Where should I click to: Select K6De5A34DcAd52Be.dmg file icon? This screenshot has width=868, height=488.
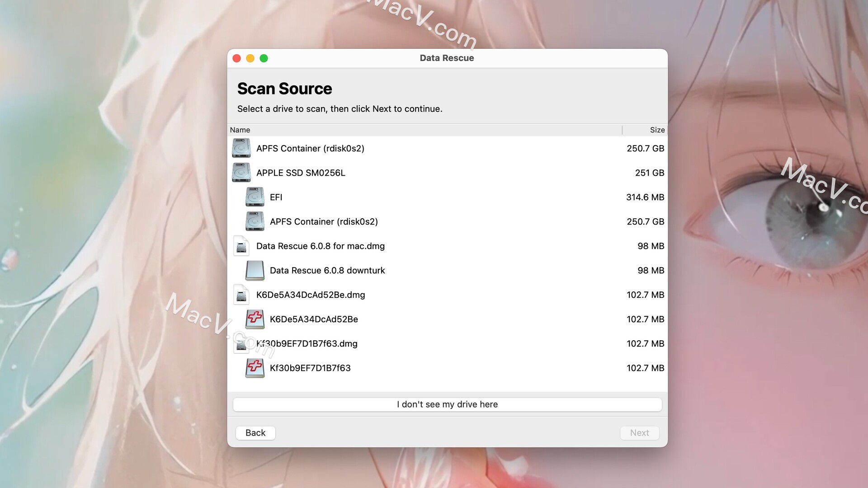click(241, 294)
